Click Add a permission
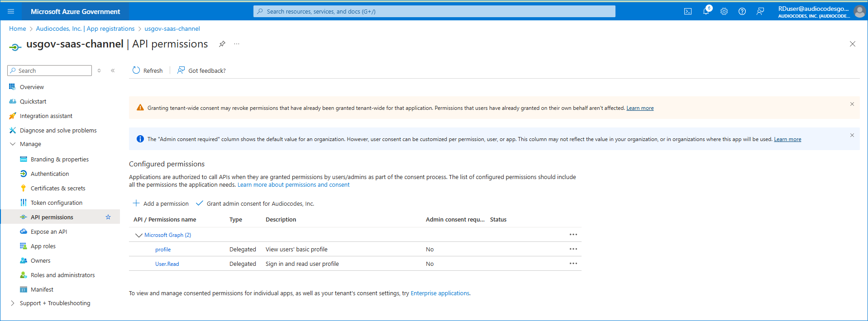This screenshot has height=321, width=868. (x=161, y=203)
